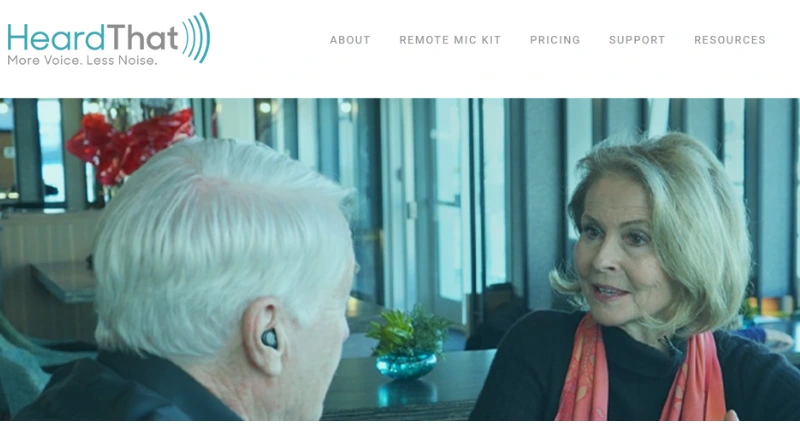Open the Resources navigation item
This screenshot has height=427, width=800.
coord(730,40)
